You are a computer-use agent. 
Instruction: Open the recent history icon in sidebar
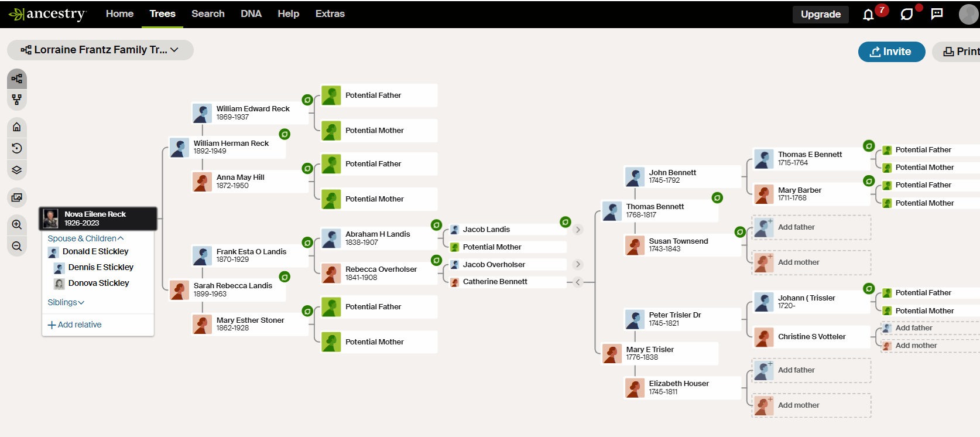pyautogui.click(x=17, y=148)
